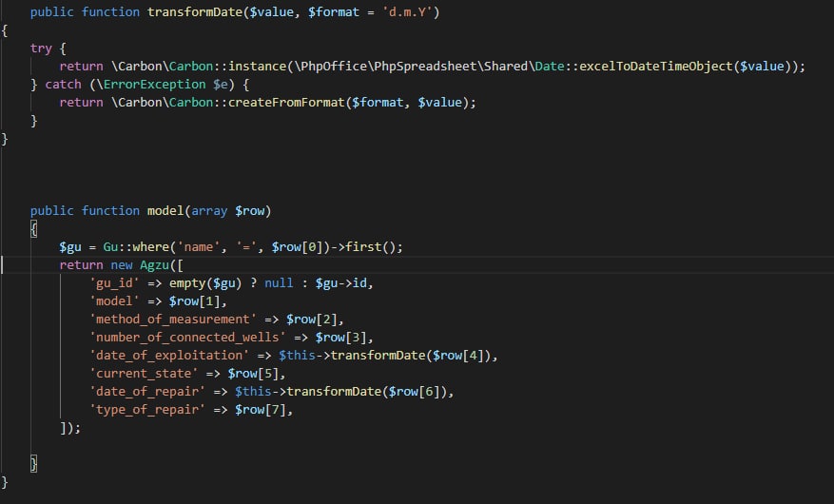The height and width of the screenshot is (504, 834).
Task: Click the null keyword
Action: [279, 283]
